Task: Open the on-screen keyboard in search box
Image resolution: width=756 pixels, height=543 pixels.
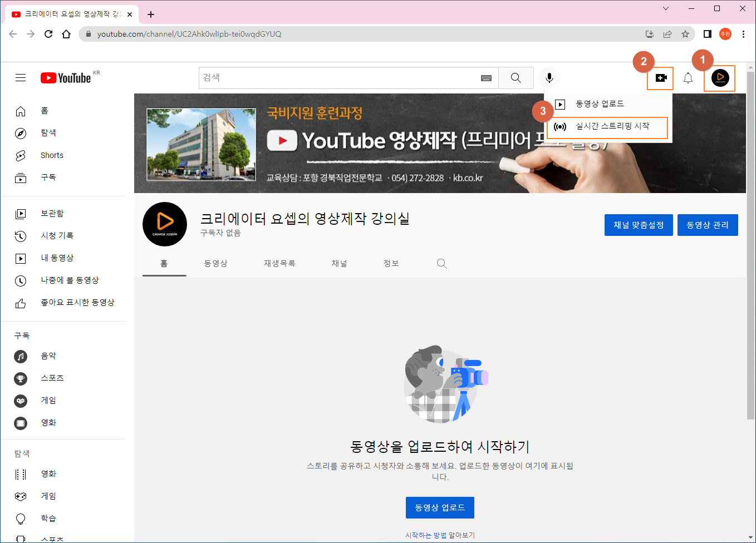Action: [486, 78]
